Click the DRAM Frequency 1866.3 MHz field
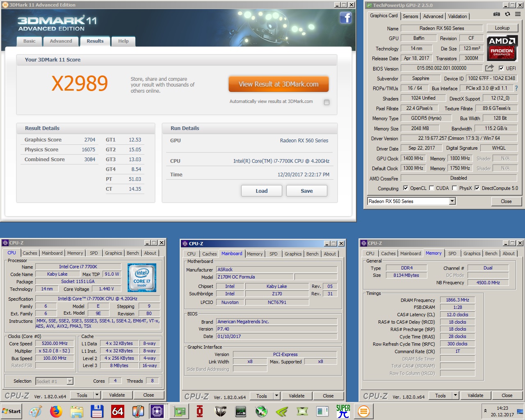This screenshot has width=525, height=420. 457,300
